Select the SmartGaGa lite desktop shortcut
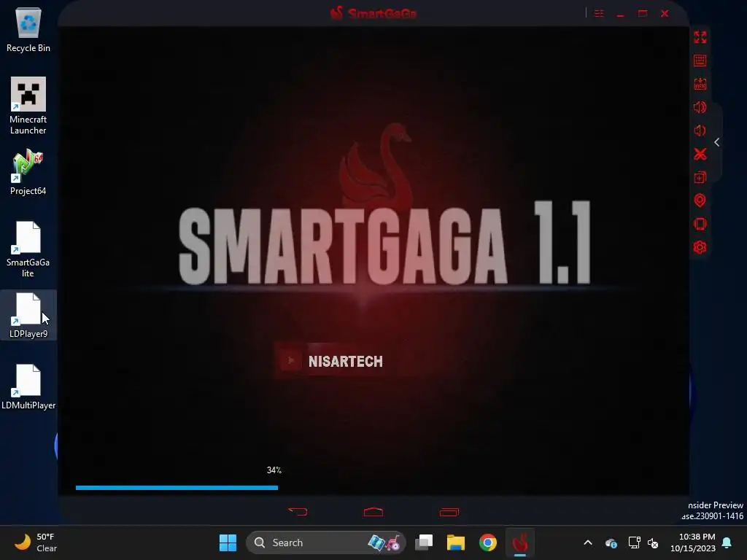This screenshot has width=747, height=560. [28, 249]
